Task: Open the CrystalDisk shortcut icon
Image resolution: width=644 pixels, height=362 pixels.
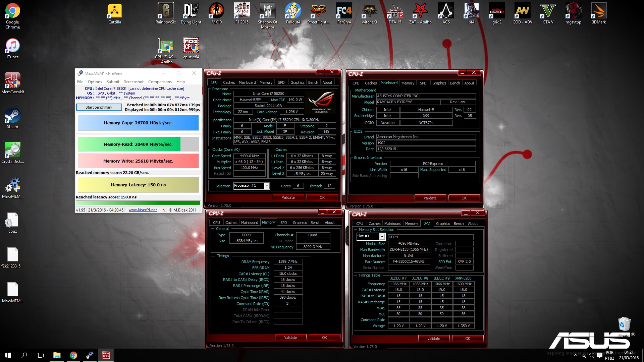Action: (12, 153)
